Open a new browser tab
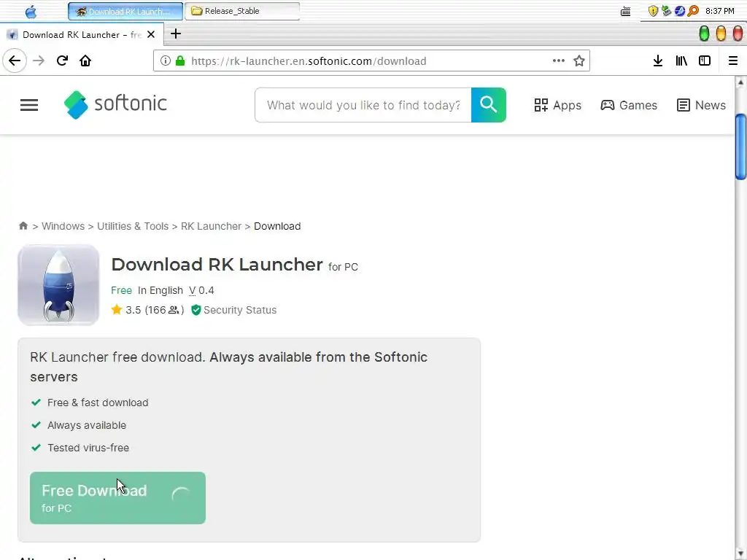Screen dimensions: 747x560 [x=176, y=34]
